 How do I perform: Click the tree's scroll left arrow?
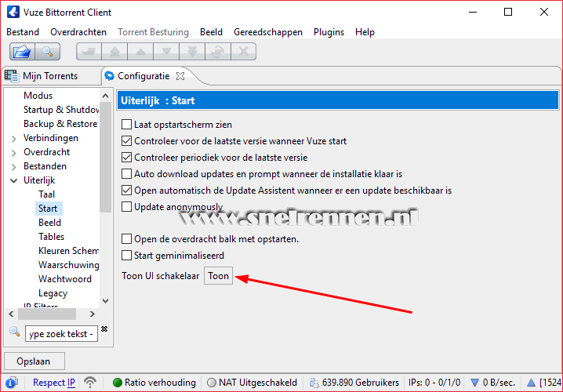(11, 314)
